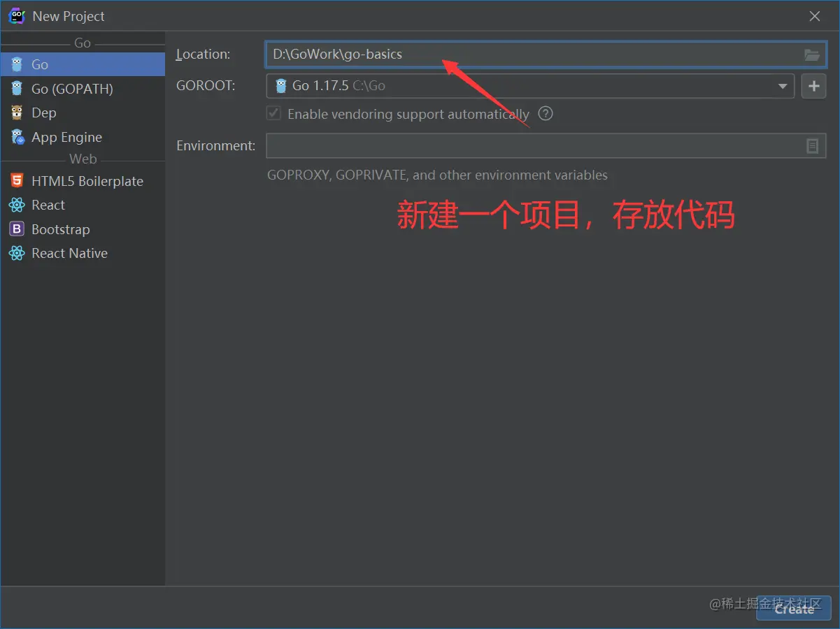Click the React Native atom icon
840x629 pixels.
[x=17, y=253]
